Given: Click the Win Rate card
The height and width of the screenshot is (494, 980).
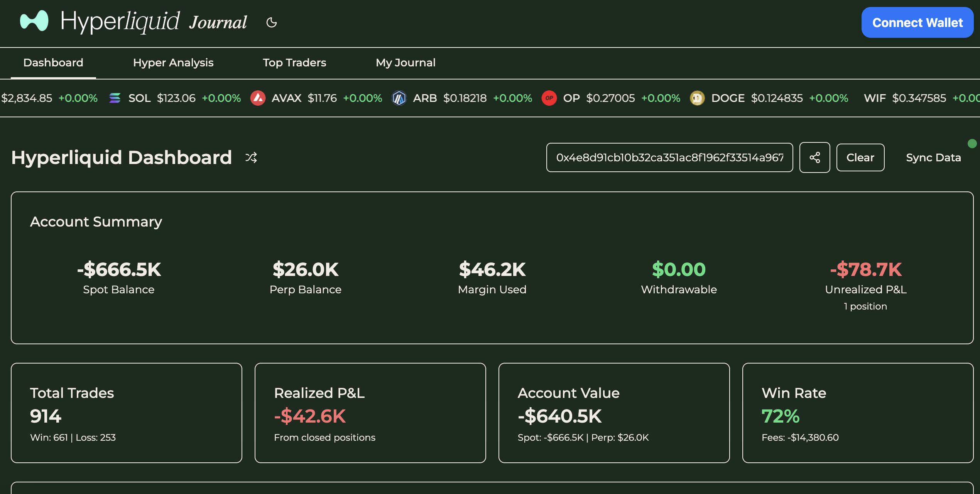Looking at the screenshot, I should 857,413.
